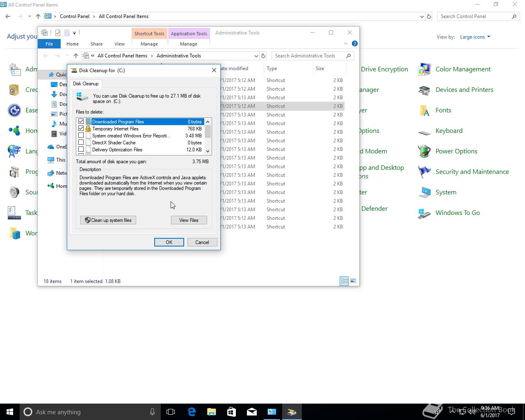Viewport: 525px width, 420px height.
Task: Select the Disk Cleanup tab
Action: [x=86, y=83]
